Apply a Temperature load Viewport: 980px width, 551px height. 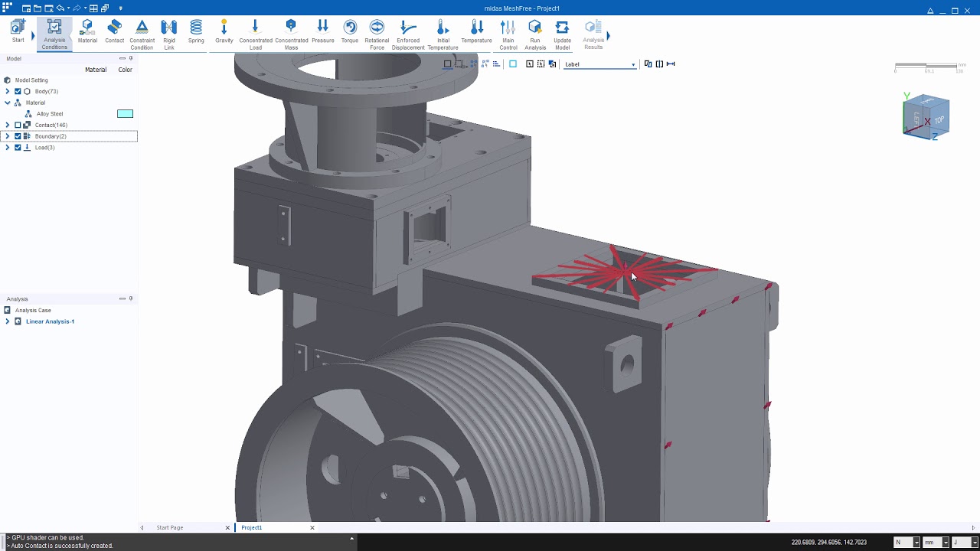pos(476,31)
